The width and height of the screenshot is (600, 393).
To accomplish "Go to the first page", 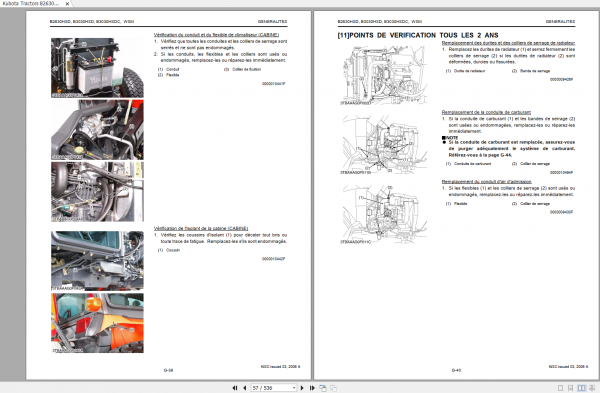I will point(235,388).
